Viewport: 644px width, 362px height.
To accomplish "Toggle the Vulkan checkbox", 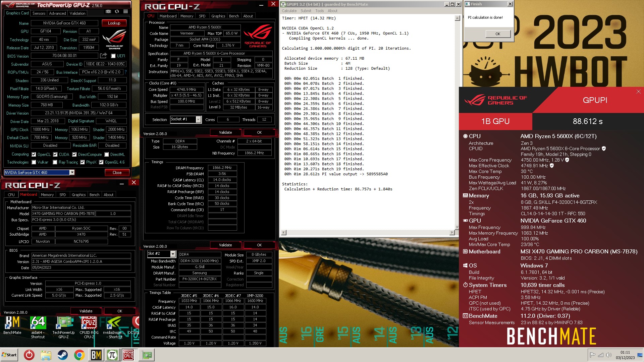I will pos(34,162).
